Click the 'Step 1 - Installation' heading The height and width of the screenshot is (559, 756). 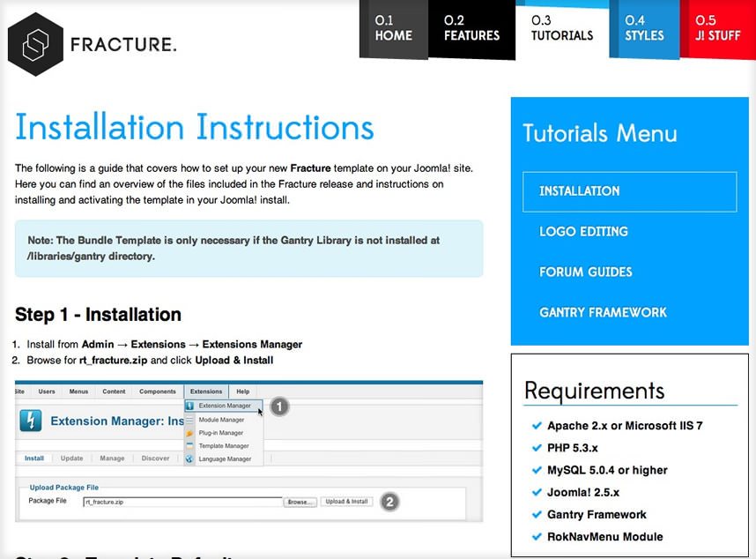[x=98, y=315]
